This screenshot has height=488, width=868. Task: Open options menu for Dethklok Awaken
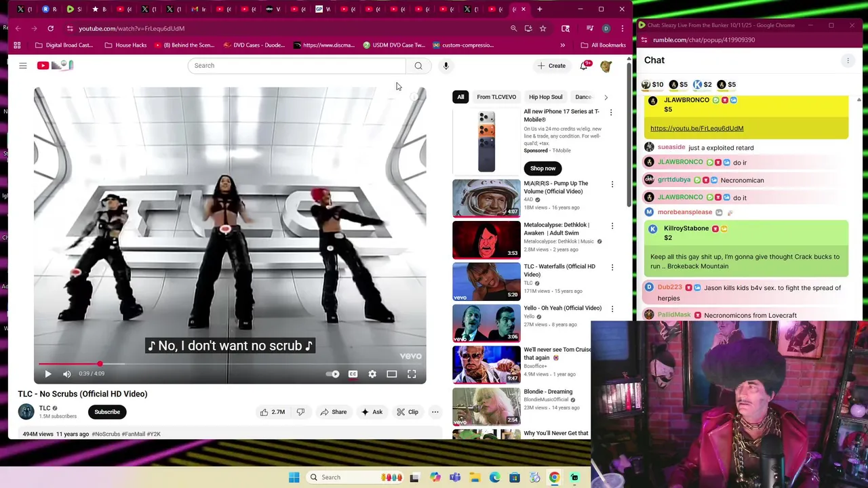tap(612, 226)
